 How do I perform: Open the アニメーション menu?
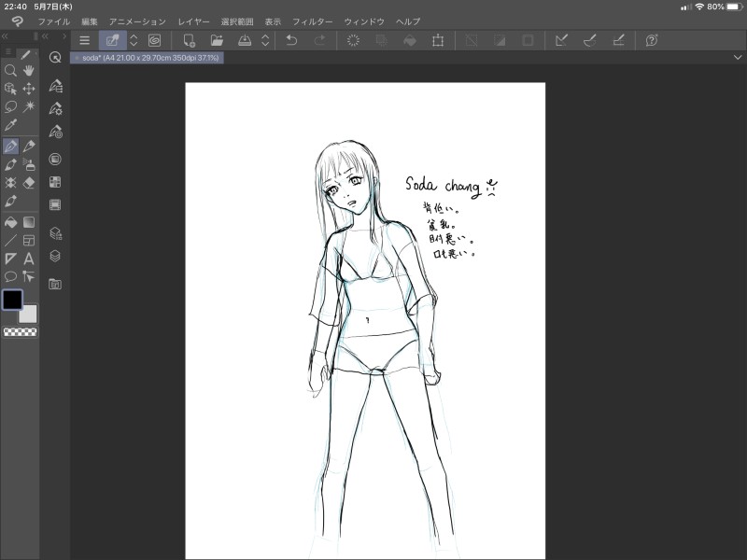pos(137,21)
